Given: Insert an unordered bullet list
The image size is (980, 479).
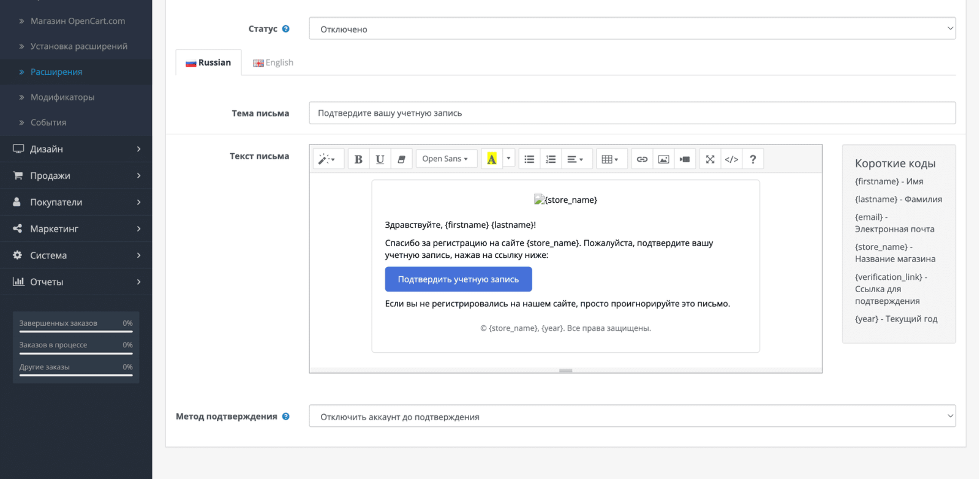Looking at the screenshot, I should tap(529, 159).
